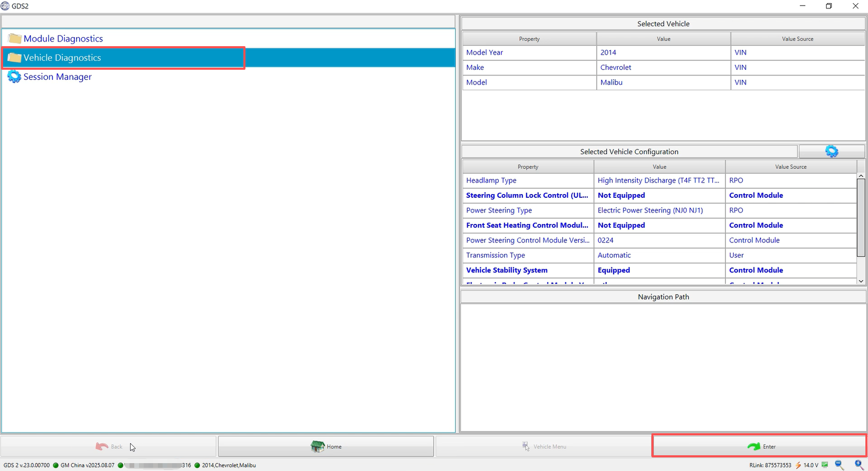
Task: Go to Home screen
Action: 326,446
